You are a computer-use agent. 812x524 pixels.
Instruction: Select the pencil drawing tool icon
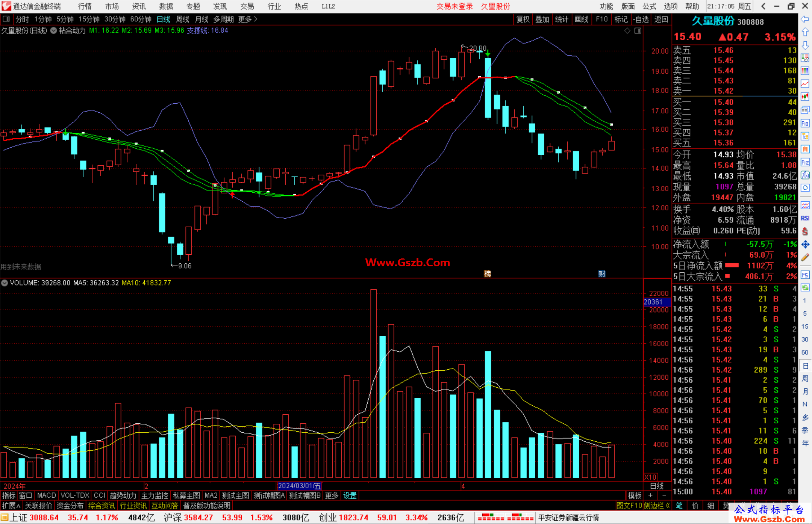pos(805,257)
